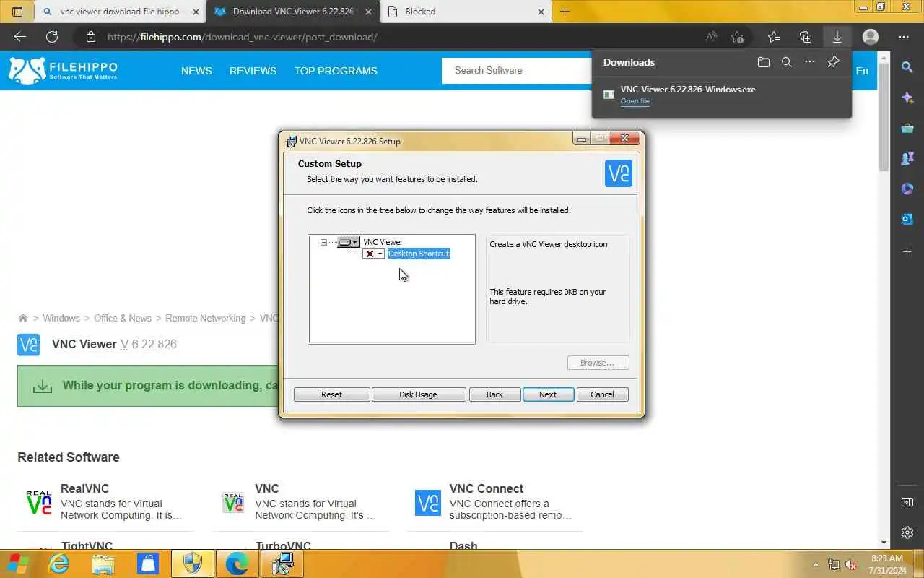Image resolution: width=924 pixels, height=578 pixels.
Task: Open TOP PROGRAMS on FileHippo
Action: tap(336, 71)
